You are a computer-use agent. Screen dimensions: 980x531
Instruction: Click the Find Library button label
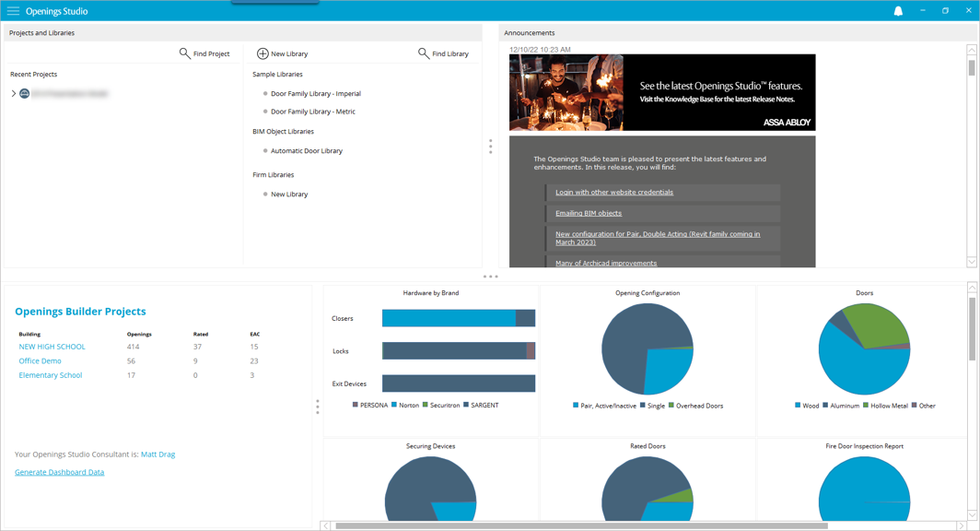(x=450, y=53)
